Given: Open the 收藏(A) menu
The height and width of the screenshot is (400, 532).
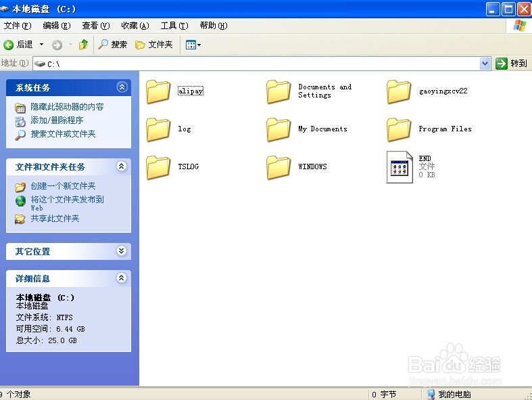Looking at the screenshot, I should click(135, 26).
